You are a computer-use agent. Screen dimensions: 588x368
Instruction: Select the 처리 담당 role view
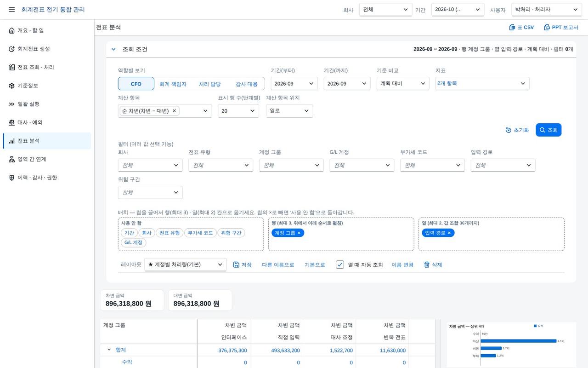(x=209, y=84)
